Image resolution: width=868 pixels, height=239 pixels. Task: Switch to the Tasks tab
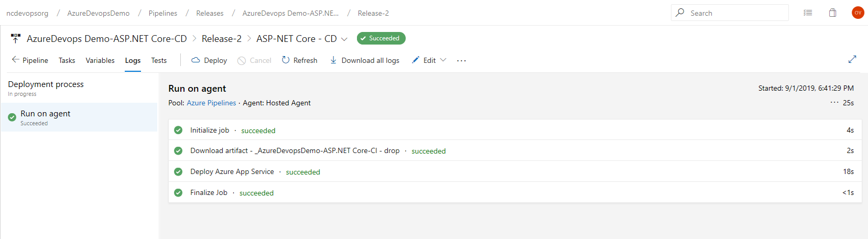67,60
